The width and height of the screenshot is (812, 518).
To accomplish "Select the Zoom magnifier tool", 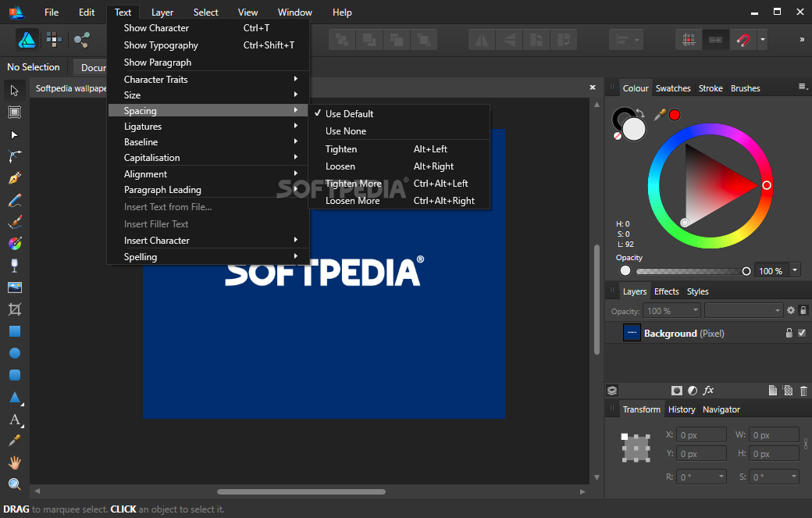I will (x=15, y=484).
